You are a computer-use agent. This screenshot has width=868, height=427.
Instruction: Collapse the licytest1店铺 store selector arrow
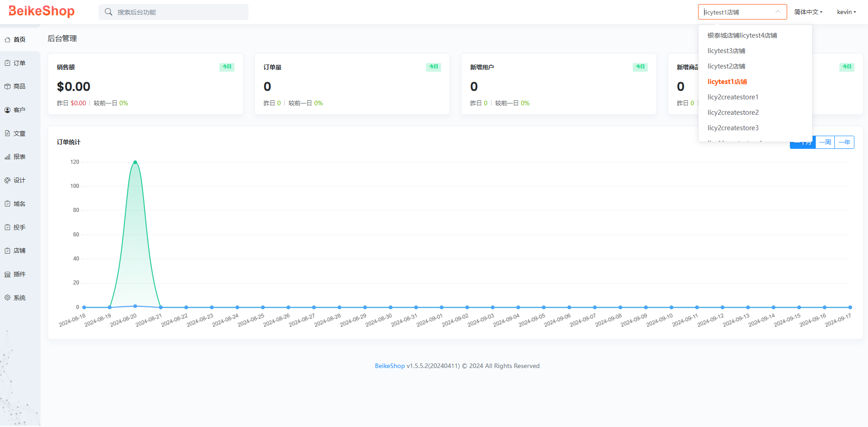coord(778,12)
